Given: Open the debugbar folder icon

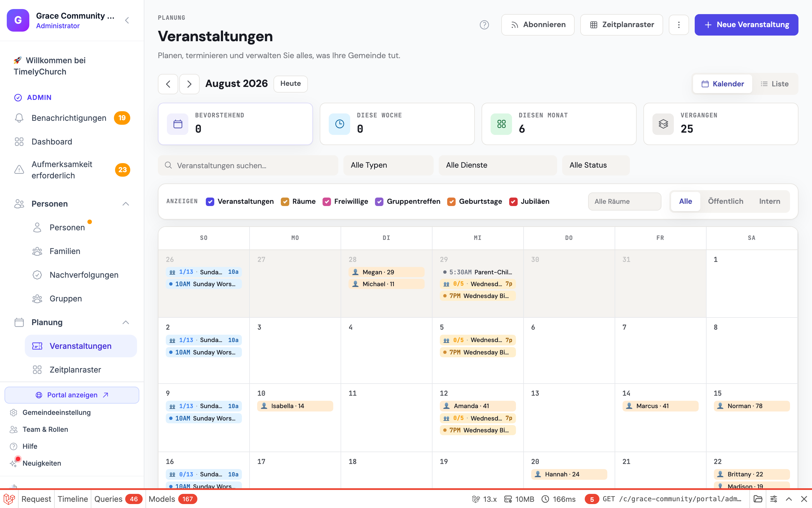Looking at the screenshot, I should 758,499.
